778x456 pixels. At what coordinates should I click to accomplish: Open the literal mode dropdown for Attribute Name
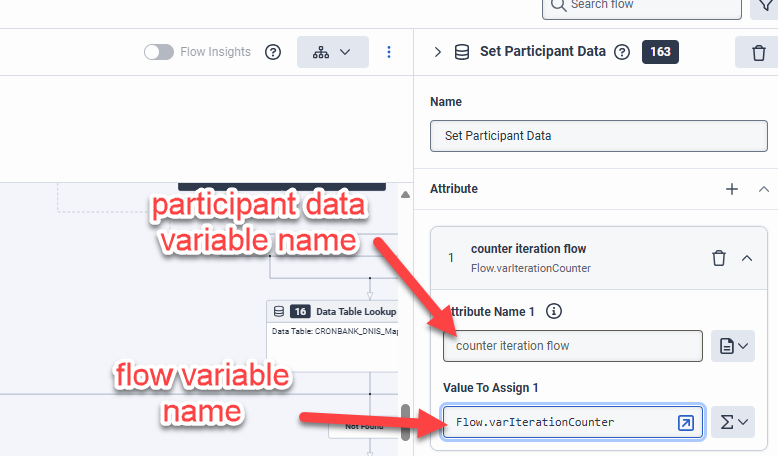click(x=732, y=346)
